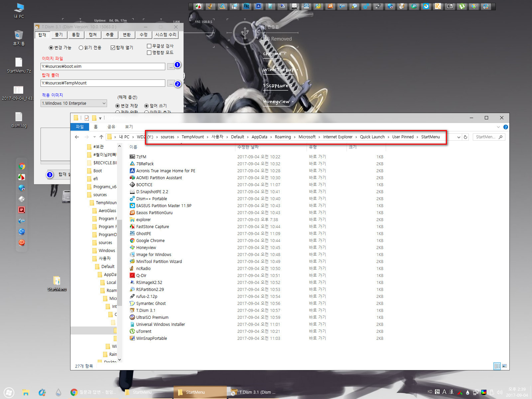
Task: Toggle quick access checkmark icon in Explorer
Action: point(87,118)
